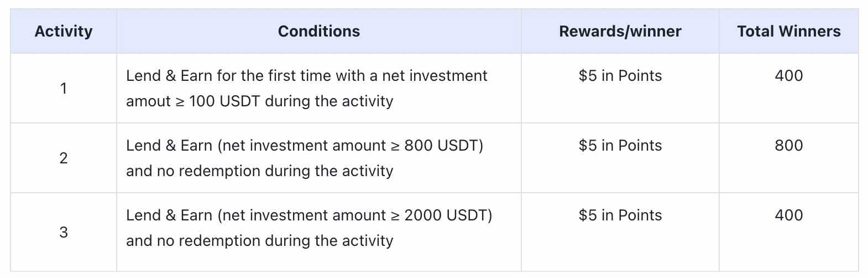Click the Total Winners column header
This screenshot has height=278, width=868.
[788, 32]
